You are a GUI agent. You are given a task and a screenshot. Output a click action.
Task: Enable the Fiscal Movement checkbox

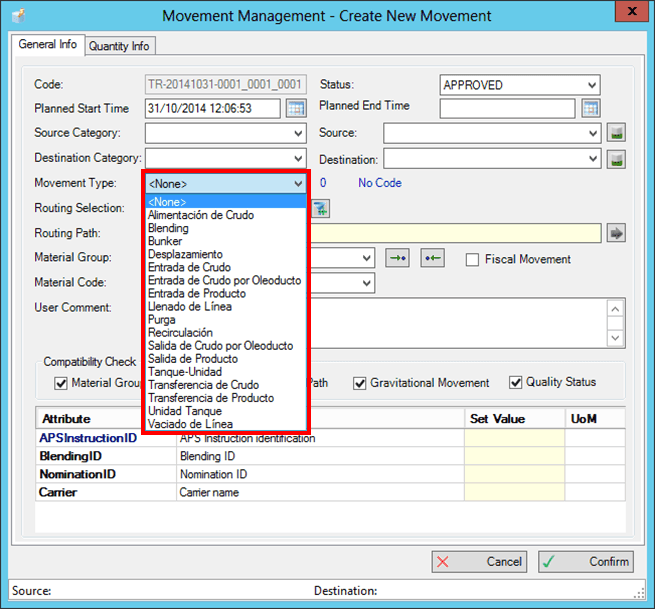point(473,260)
